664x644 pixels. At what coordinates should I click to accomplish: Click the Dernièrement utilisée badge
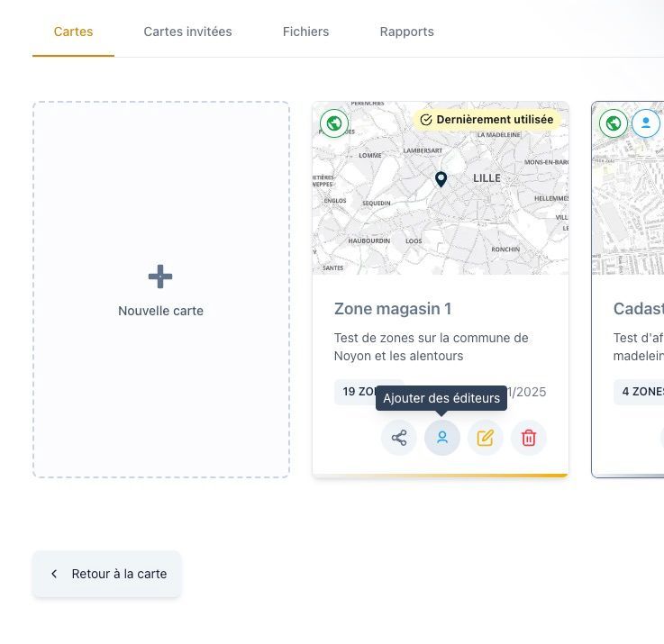coord(487,120)
